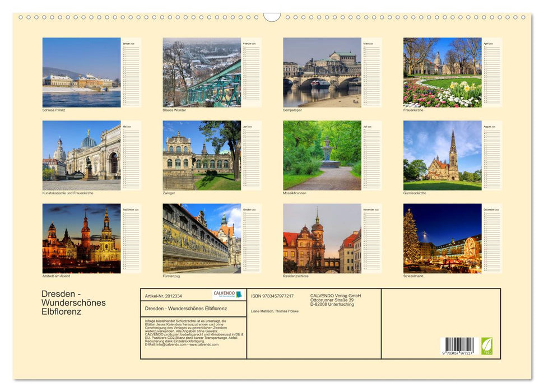The height and width of the screenshot is (392, 544).
Task: Open the www.calvendo.com link
Action: [204, 344]
